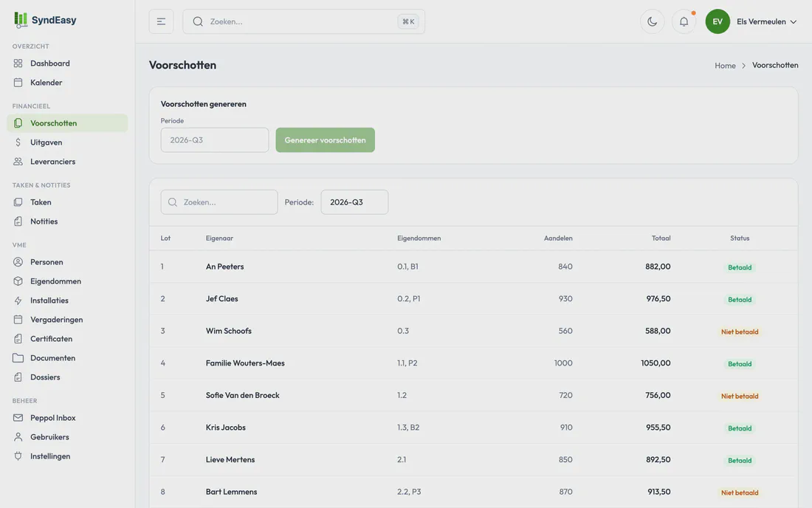
Task: Open the Instellingen settings icon
Action: (18, 456)
